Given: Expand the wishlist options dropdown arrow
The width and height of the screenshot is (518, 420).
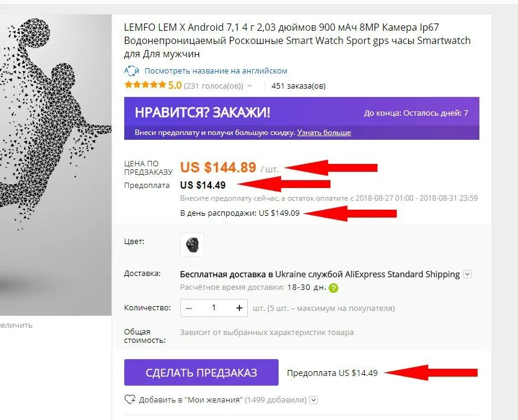Looking at the screenshot, I should point(314,400).
